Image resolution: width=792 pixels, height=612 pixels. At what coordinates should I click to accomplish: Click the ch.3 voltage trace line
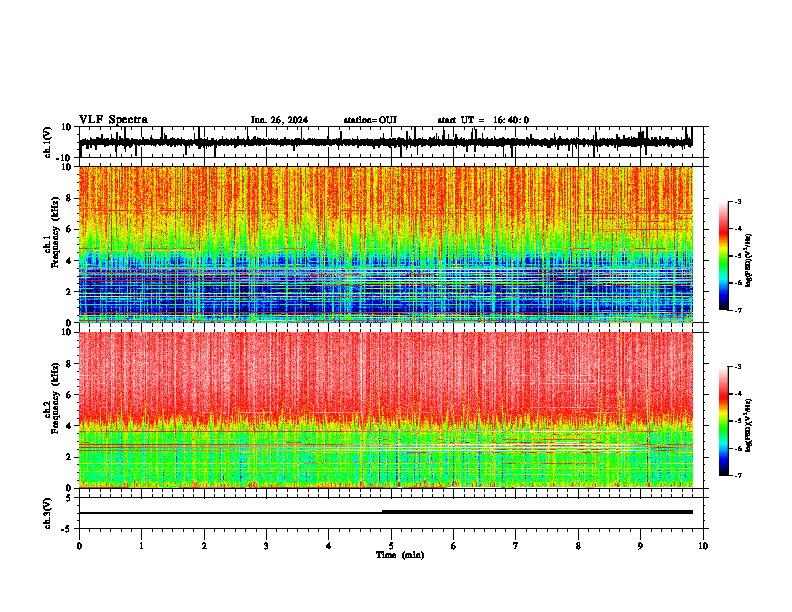385,512
